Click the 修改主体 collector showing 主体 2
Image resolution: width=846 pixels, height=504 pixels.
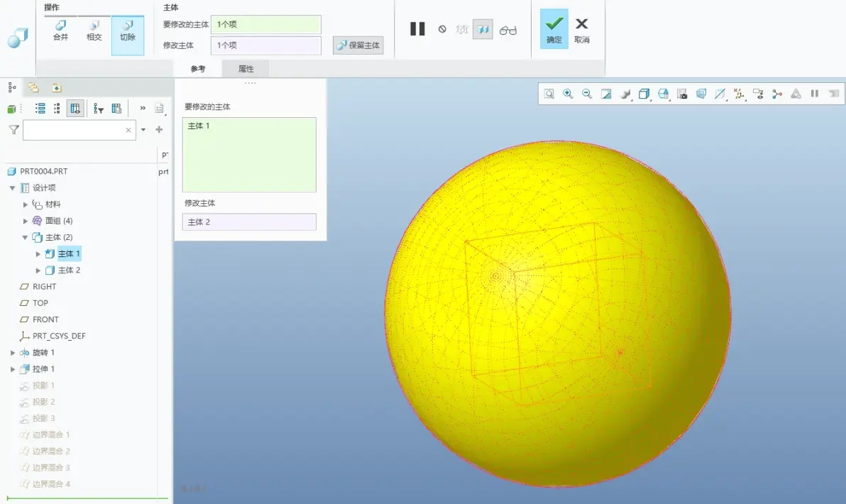coord(249,221)
